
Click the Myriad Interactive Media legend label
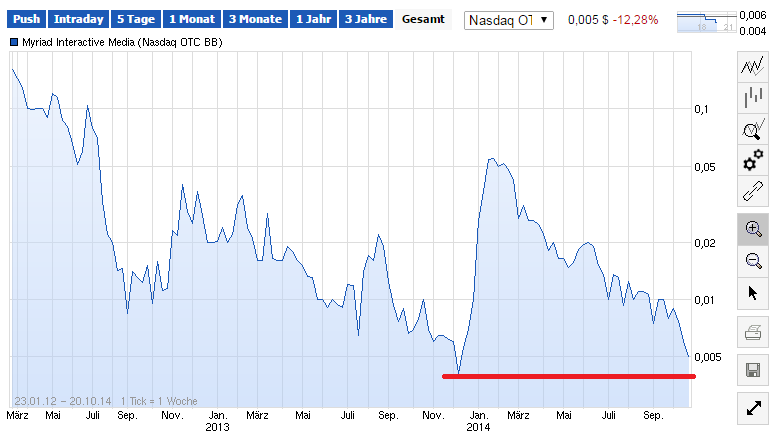tap(122, 42)
